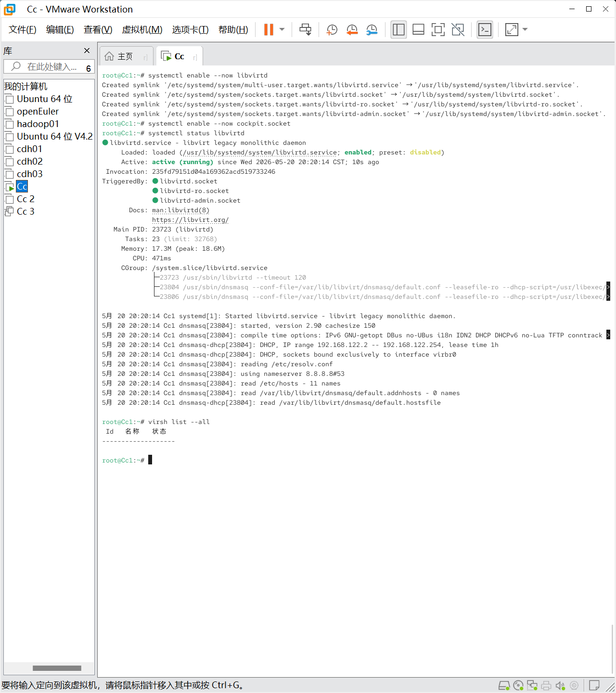Select the openEuler virtual machine
Screen dimensions: 616x693
(x=38, y=111)
